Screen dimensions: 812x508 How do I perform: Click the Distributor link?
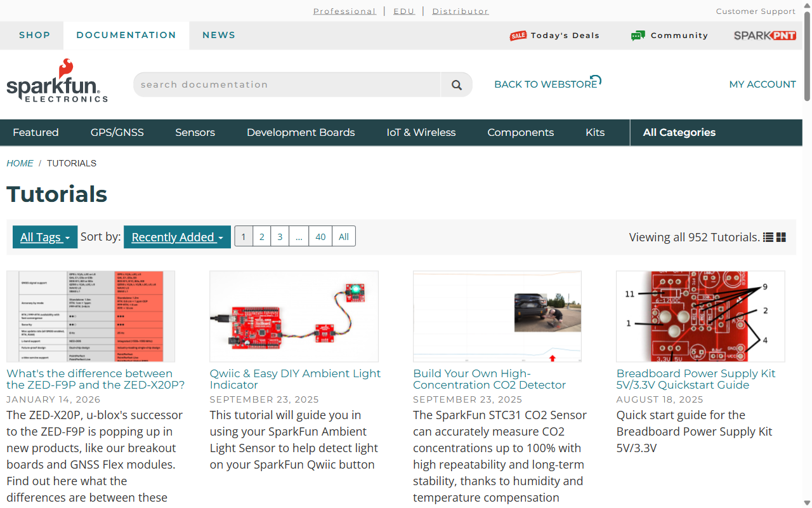(461, 11)
